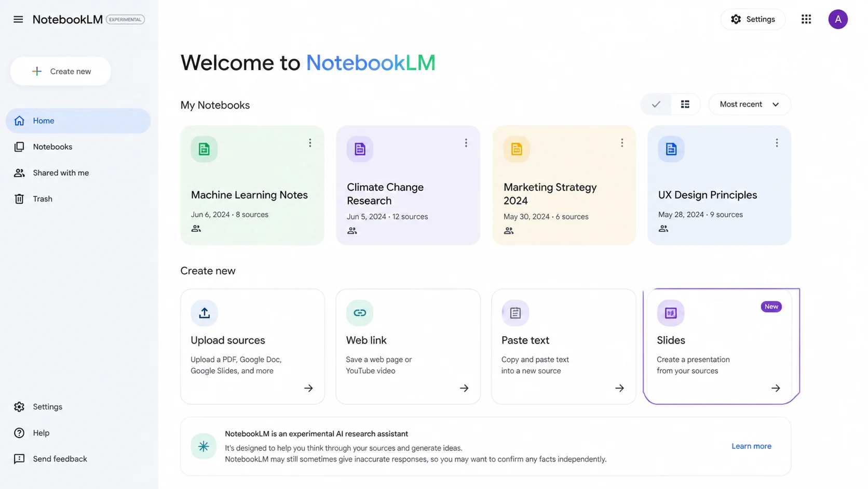This screenshot has width=868, height=489.
Task: Click the Slides card title
Action: pyautogui.click(x=671, y=340)
